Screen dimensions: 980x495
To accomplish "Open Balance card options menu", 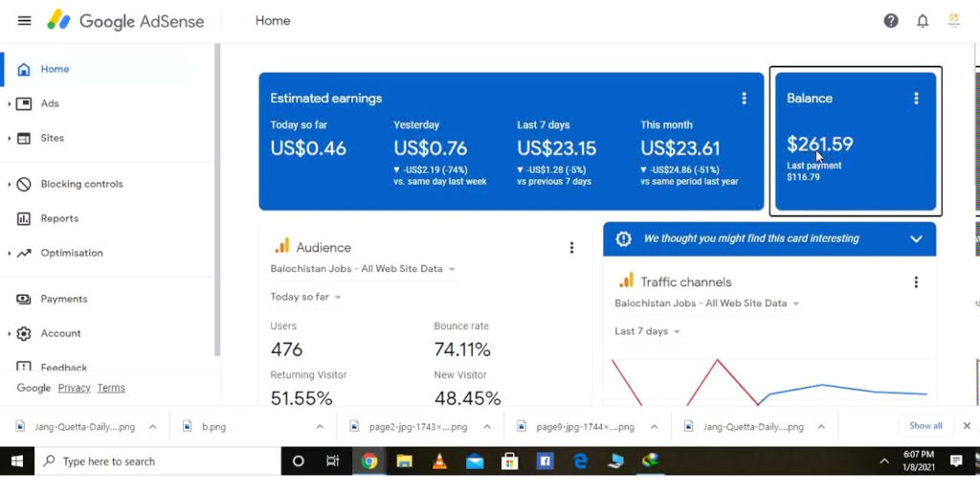I will (x=916, y=98).
